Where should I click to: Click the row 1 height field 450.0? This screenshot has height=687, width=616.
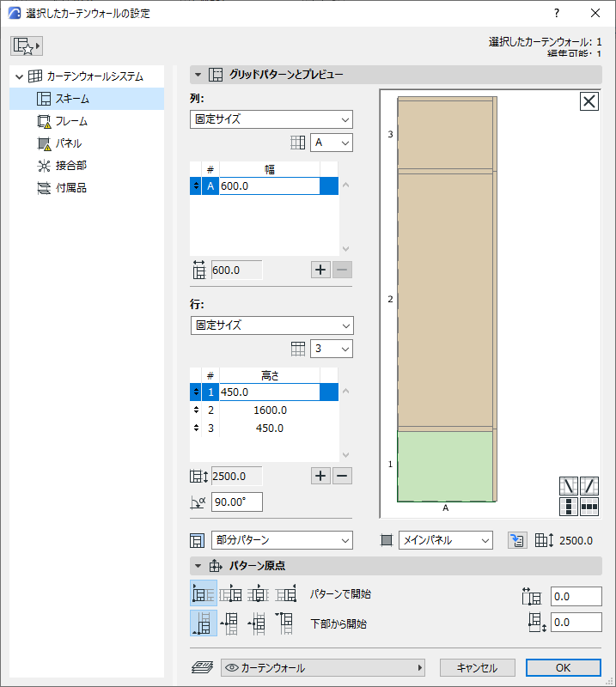pyautogui.click(x=269, y=392)
